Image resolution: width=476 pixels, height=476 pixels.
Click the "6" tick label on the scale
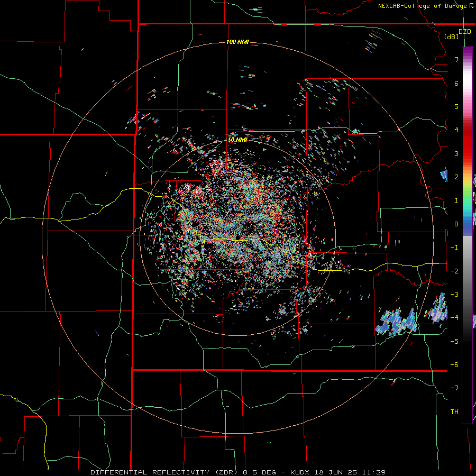click(x=456, y=83)
